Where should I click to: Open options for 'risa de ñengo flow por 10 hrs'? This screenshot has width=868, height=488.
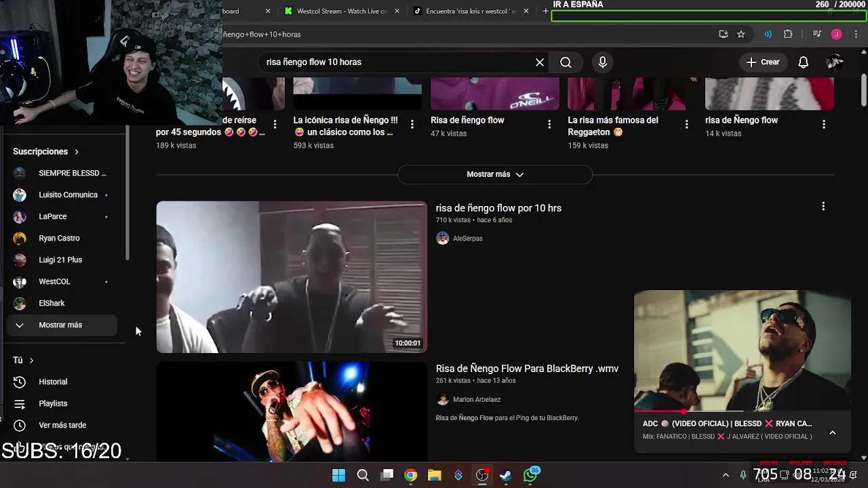coord(823,206)
